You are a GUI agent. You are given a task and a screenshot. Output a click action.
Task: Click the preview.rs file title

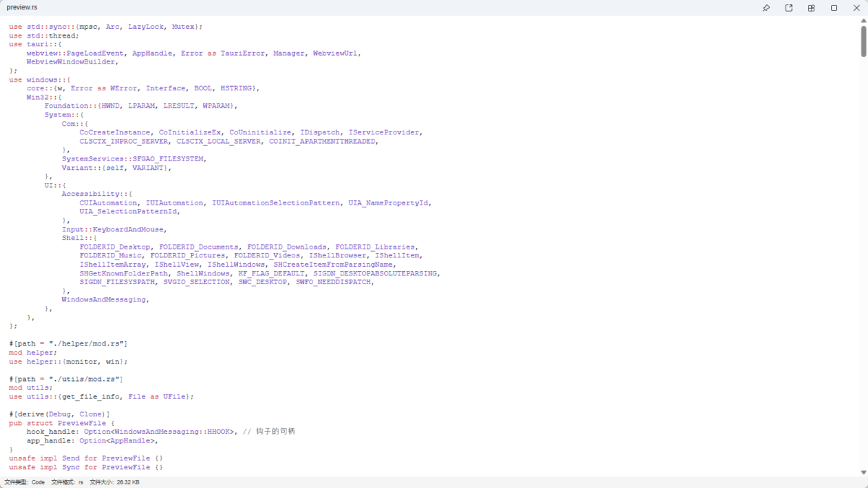22,7
